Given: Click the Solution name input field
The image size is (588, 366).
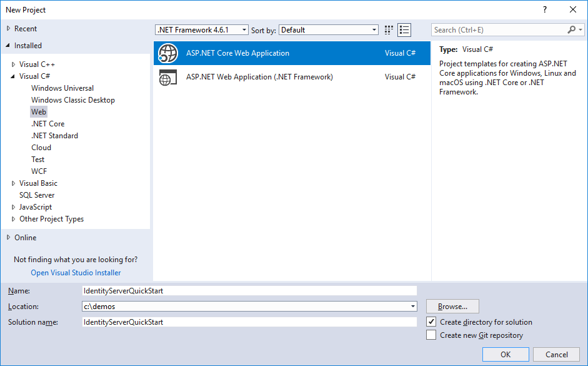Looking at the screenshot, I should pyautogui.click(x=249, y=322).
